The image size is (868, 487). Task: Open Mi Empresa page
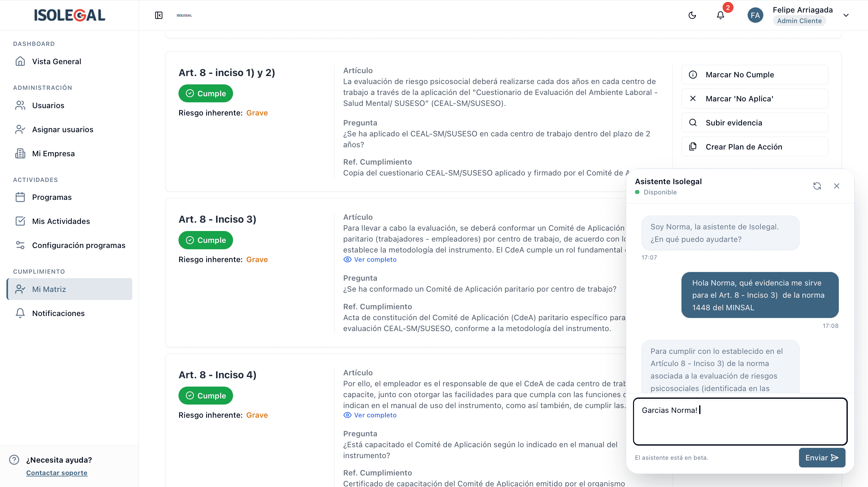[x=69, y=154]
